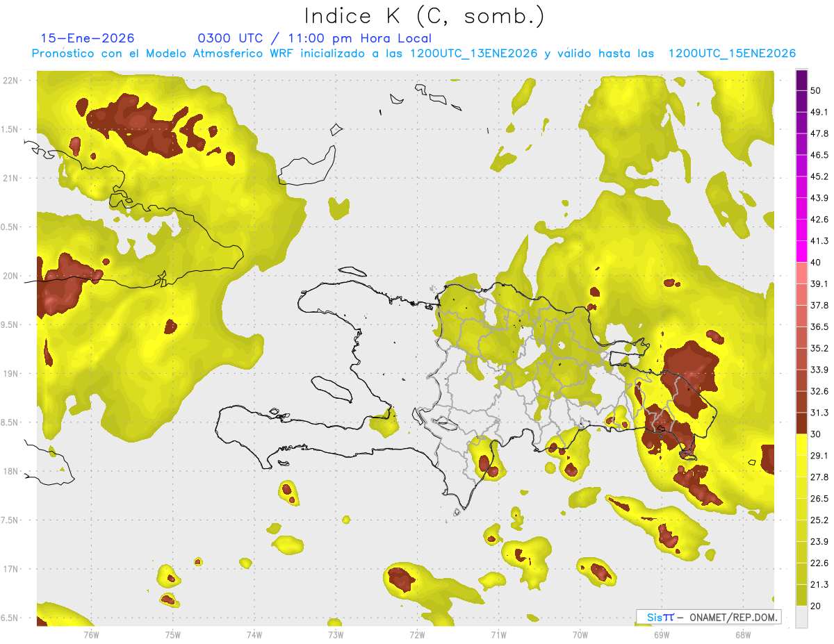Click the color scale value "25.2"
834x644 pixels.
(x=819, y=520)
